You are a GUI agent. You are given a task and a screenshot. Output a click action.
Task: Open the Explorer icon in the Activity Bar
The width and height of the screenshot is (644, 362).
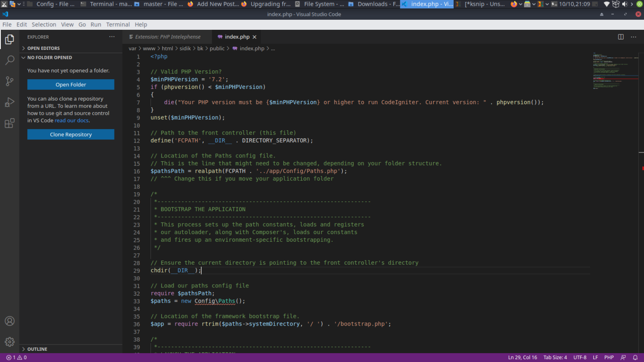coord(9,39)
